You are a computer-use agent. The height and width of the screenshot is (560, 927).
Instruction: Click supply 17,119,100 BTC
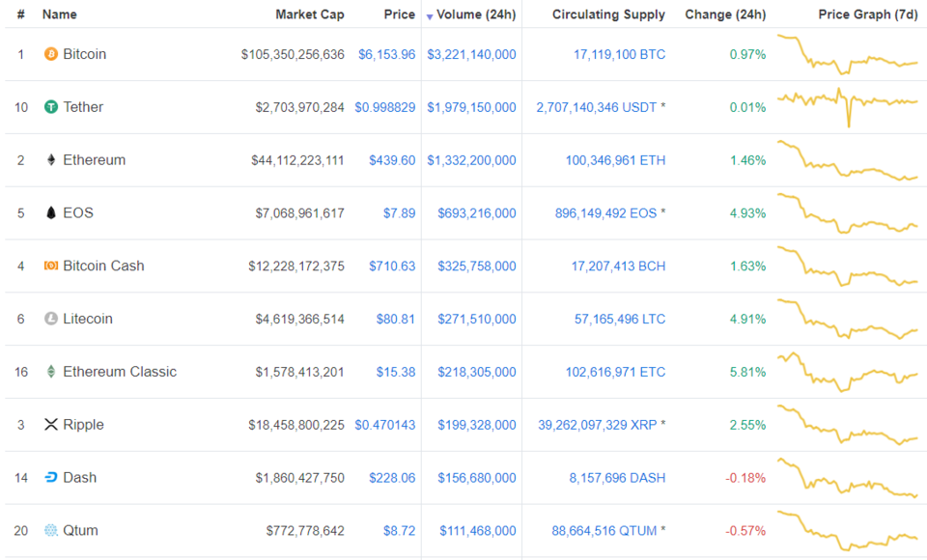click(619, 54)
